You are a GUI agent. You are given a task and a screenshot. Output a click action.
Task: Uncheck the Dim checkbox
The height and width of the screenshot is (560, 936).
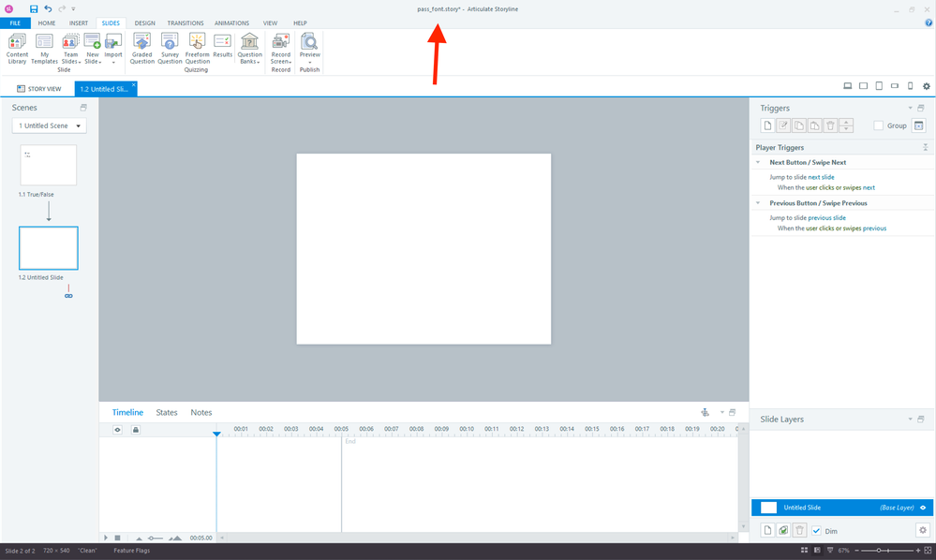click(816, 531)
